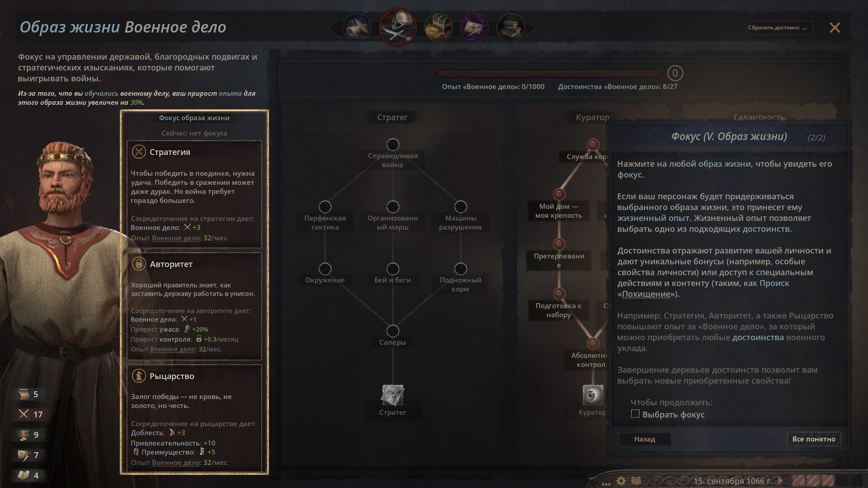This screenshot has height=488, width=868.
Task: Open the encyclopedia book icon in bottom bar
Action: point(637,481)
